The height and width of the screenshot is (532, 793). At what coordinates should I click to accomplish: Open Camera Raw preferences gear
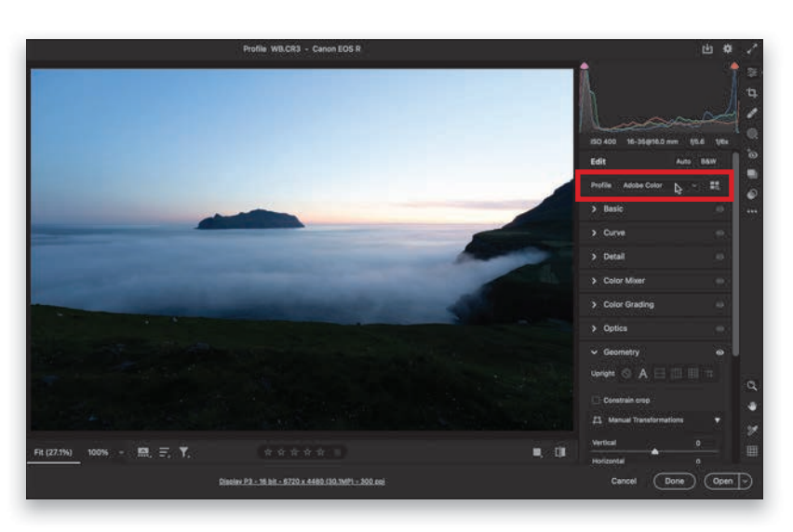(x=727, y=49)
